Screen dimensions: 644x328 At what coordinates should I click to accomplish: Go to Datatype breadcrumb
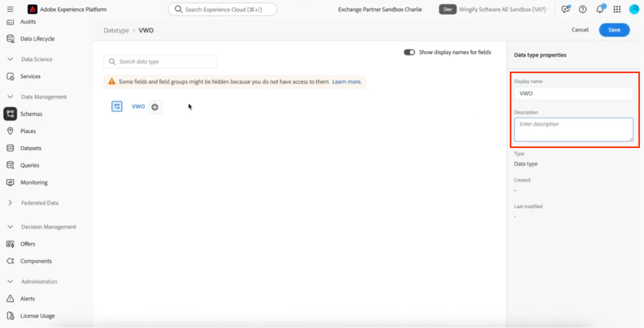pos(116,30)
